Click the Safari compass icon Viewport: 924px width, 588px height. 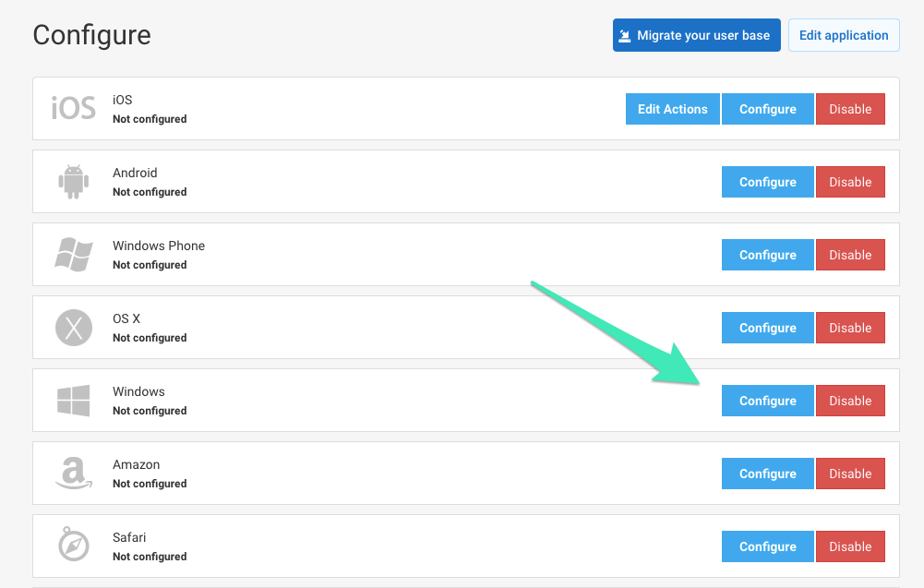pos(74,545)
